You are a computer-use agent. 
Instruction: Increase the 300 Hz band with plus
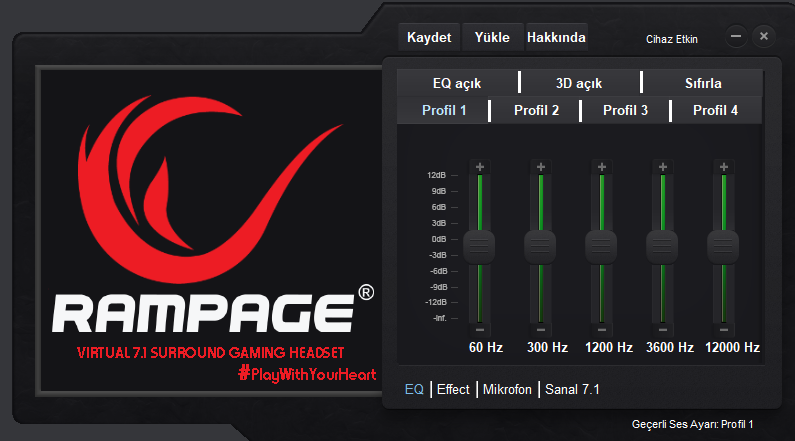540,167
